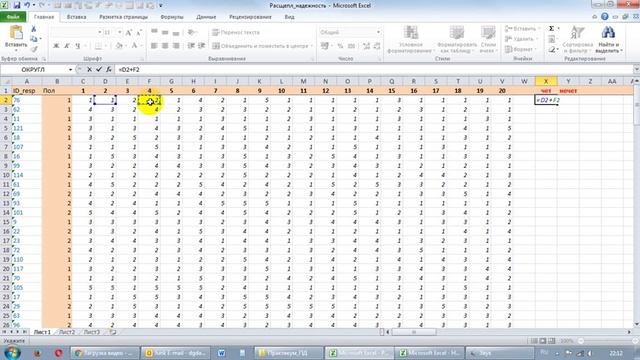Screen dimensions: 640x360
Task: Switch to the Формулы ribbon tab
Action: [172, 17]
